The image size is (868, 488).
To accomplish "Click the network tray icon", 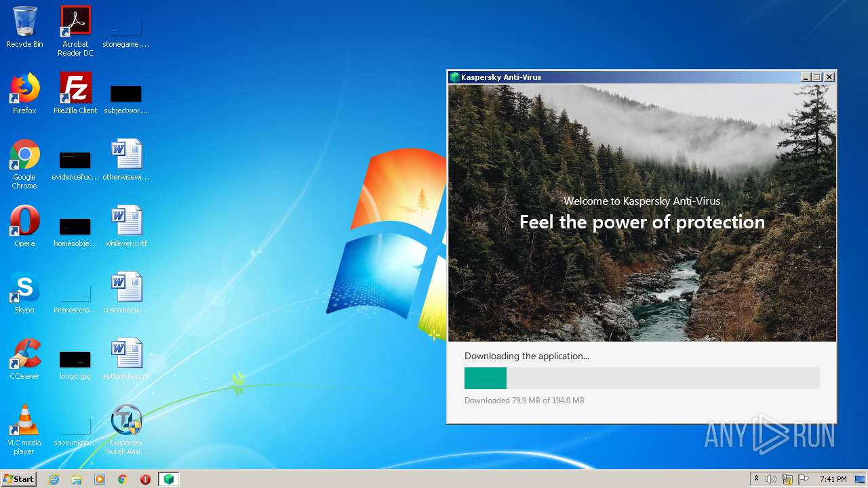I will (787, 479).
